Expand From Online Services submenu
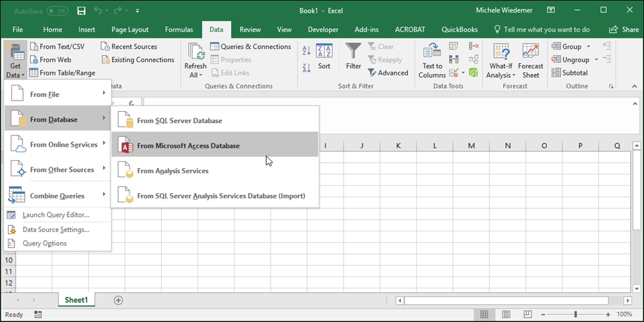 click(57, 144)
